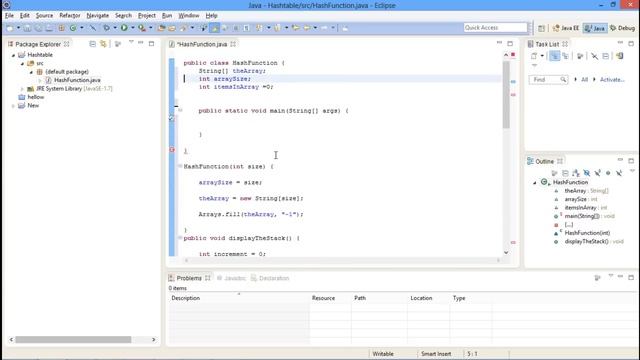Expand the New project node
The width and height of the screenshot is (640, 360).
coord(13,106)
